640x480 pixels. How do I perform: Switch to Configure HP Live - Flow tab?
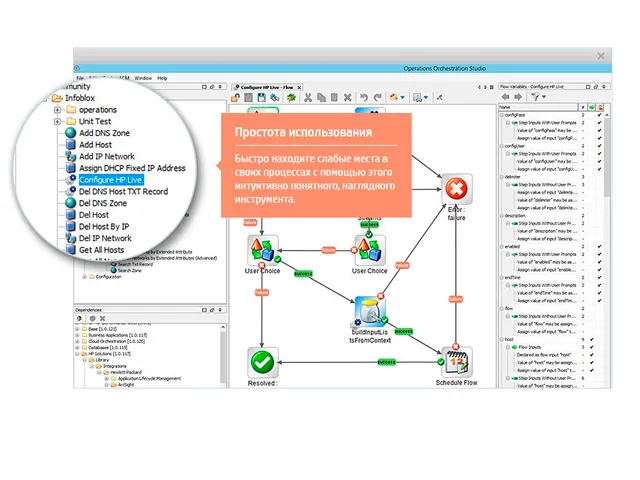pyautogui.click(x=267, y=86)
